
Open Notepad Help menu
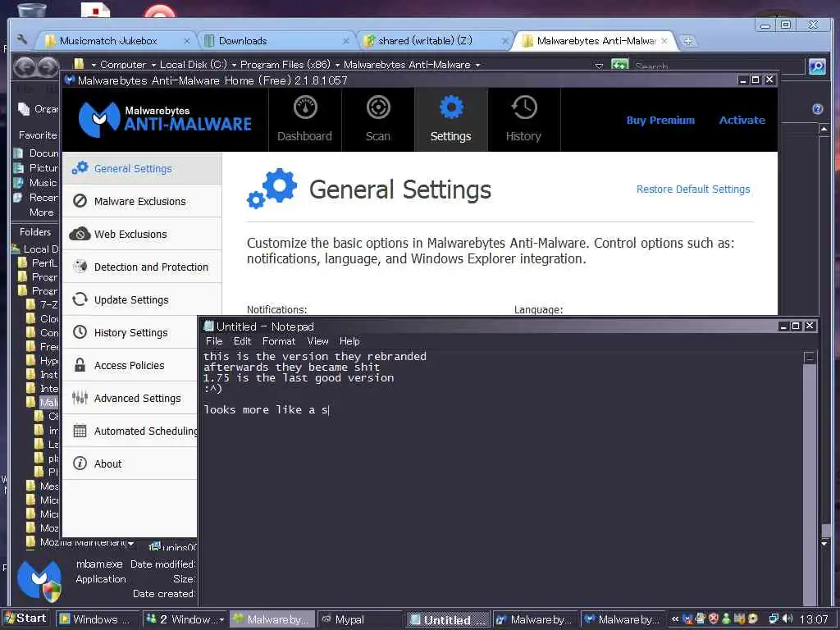[349, 341]
